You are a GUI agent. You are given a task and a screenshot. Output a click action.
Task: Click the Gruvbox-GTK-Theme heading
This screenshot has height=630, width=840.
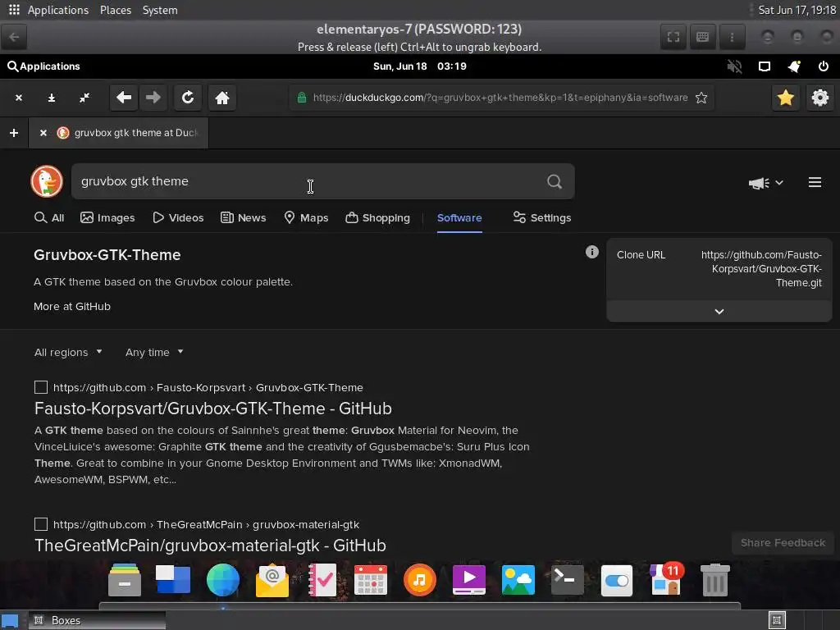click(x=107, y=255)
